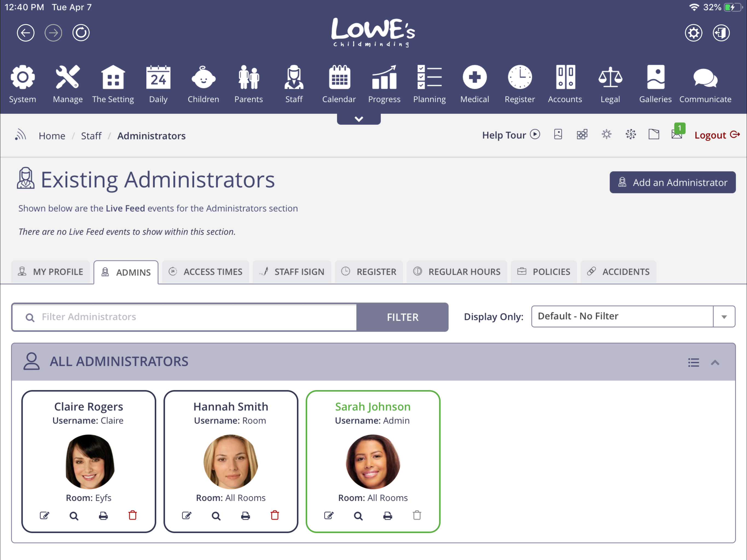Switch to the Access Times tab

coord(205,272)
